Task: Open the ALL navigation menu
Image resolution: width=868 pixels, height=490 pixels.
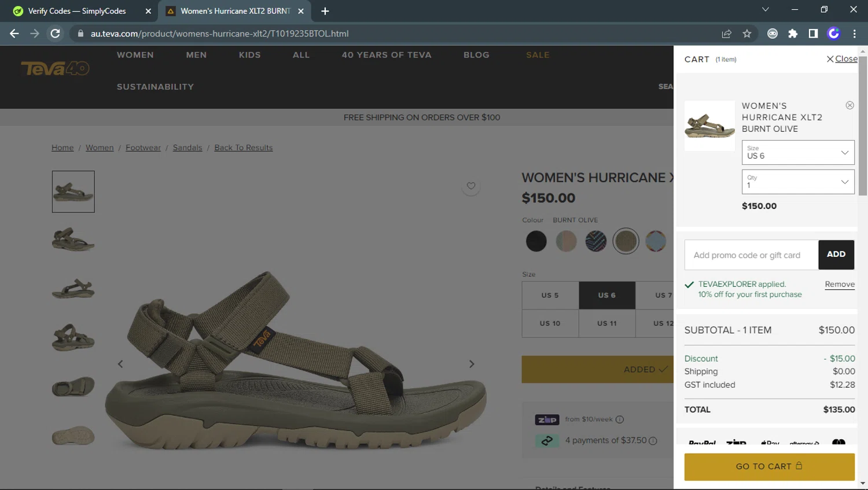Action: [x=301, y=55]
